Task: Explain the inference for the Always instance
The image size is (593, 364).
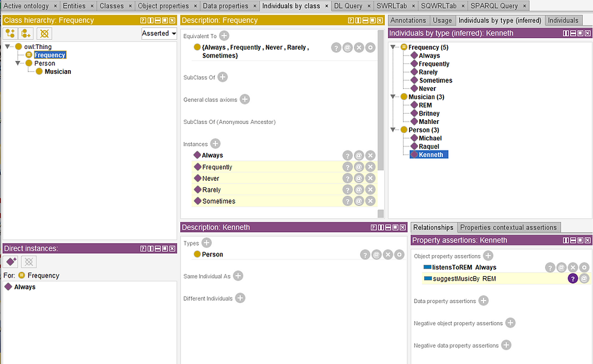Action: [347, 155]
